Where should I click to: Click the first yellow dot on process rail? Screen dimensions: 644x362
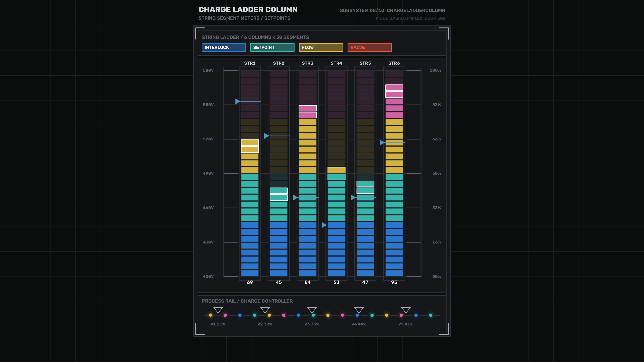pyautogui.click(x=210, y=315)
